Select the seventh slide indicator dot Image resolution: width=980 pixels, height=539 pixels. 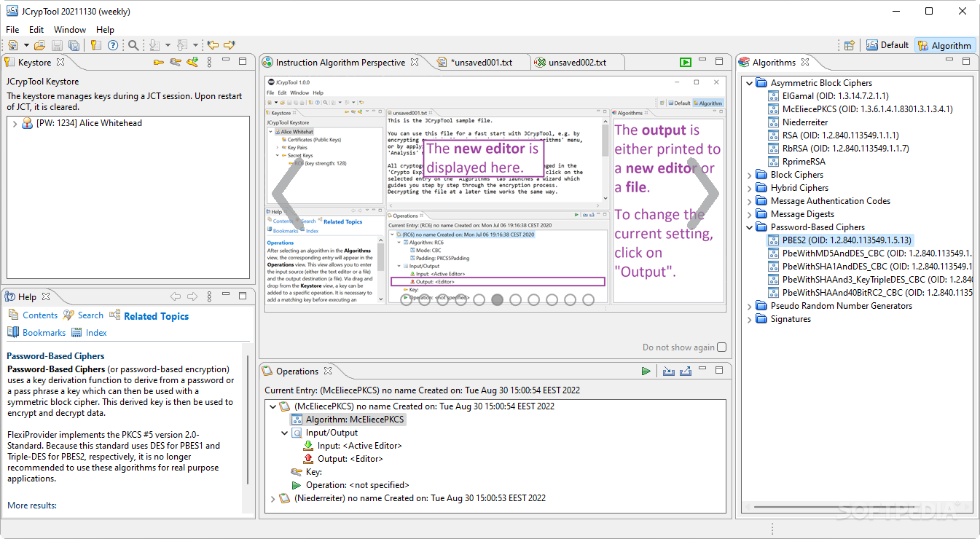pos(515,299)
